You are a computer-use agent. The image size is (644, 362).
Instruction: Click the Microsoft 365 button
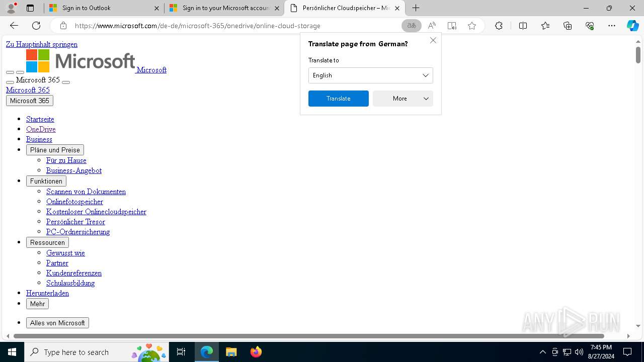pyautogui.click(x=30, y=101)
